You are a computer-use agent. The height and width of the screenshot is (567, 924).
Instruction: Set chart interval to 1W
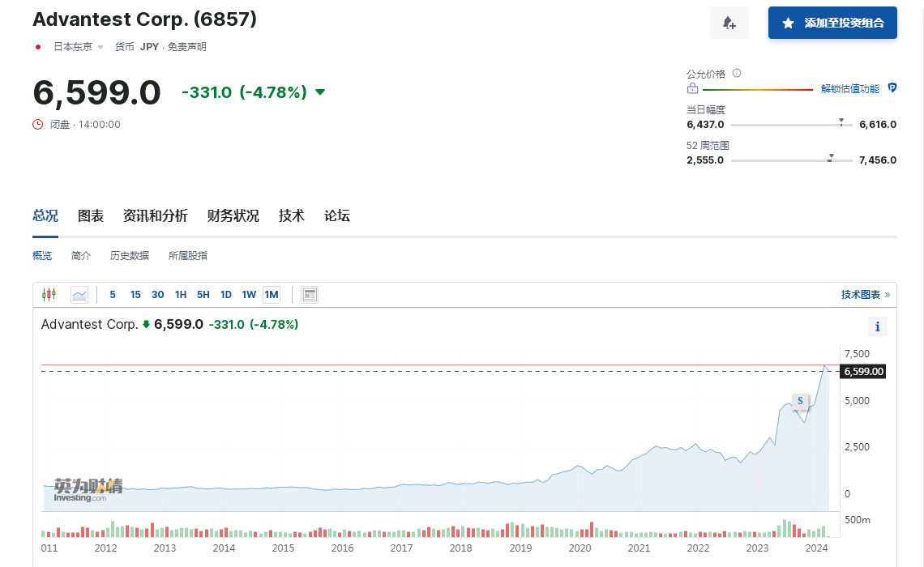click(249, 295)
